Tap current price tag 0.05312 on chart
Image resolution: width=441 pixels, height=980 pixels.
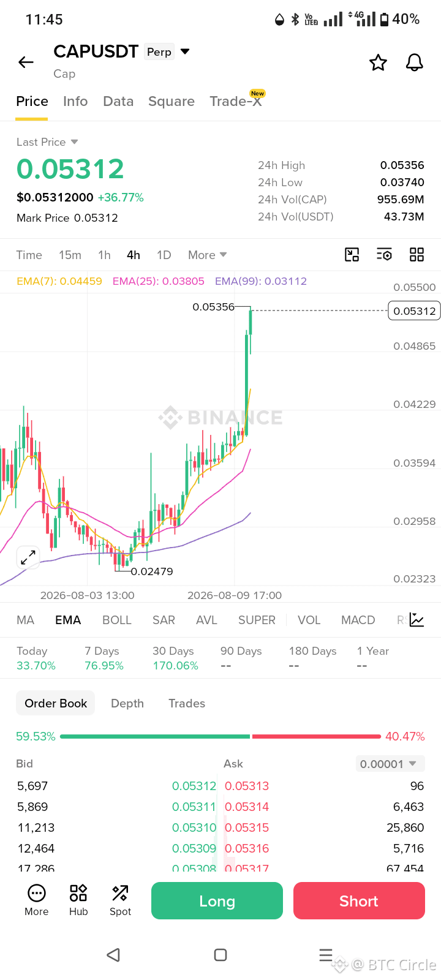coord(415,311)
